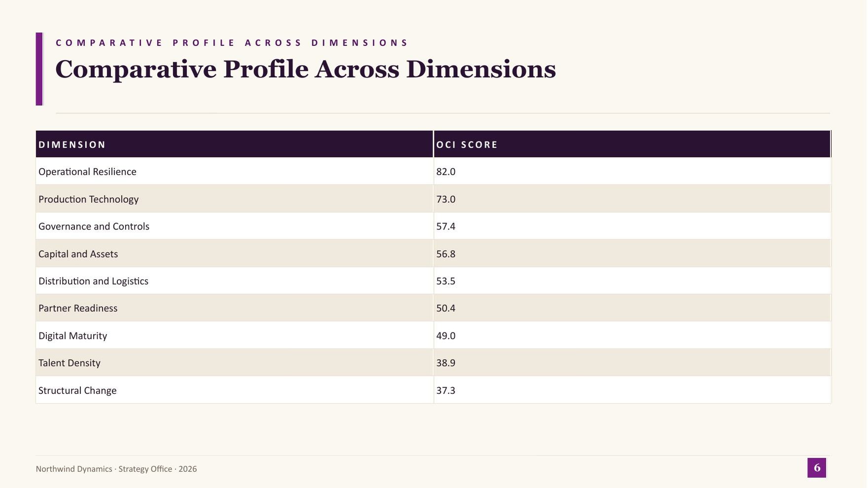
Task: Select the small uppercase section subtitle
Action: click(232, 43)
